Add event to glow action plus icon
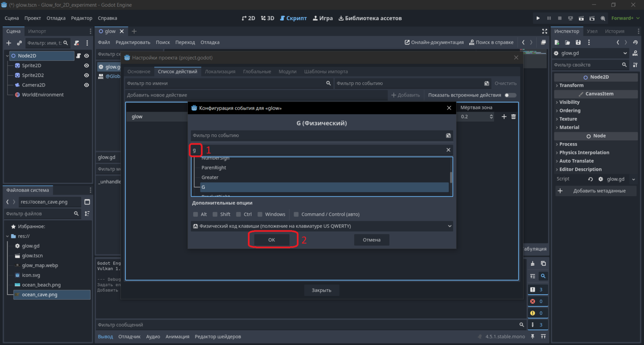Screen dimensions: 644x345 pos(504,117)
